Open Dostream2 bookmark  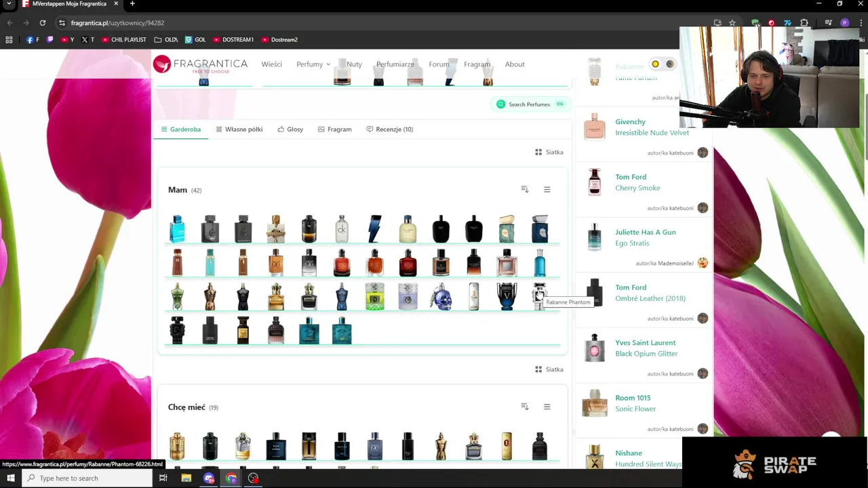pos(279,40)
